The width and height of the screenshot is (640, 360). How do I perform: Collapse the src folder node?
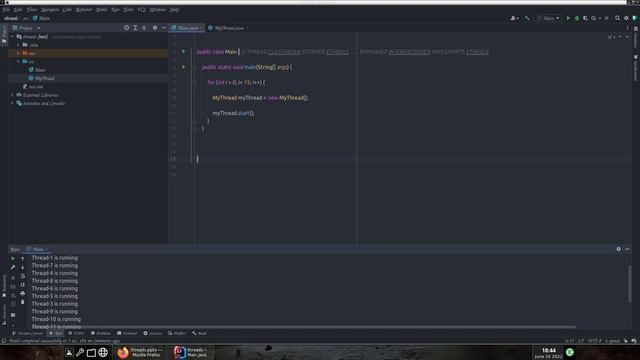click(x=18, y=62)
